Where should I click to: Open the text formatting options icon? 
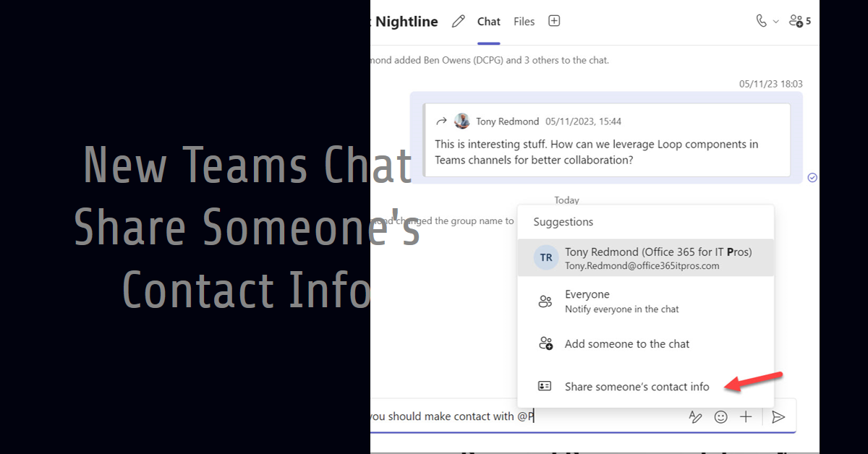click(x=695, y=416)
